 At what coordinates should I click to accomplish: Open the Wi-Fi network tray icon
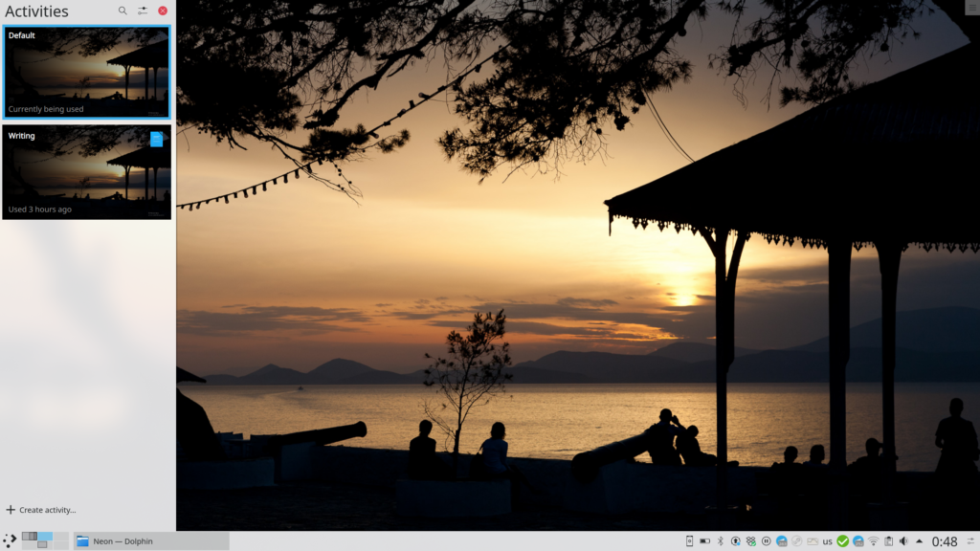(x=873, y=541)
